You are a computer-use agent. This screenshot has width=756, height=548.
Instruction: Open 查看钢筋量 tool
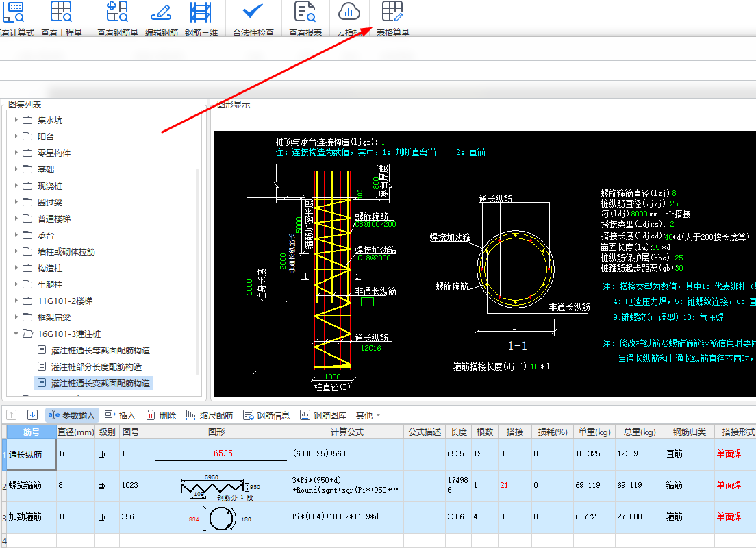point(117,19)
